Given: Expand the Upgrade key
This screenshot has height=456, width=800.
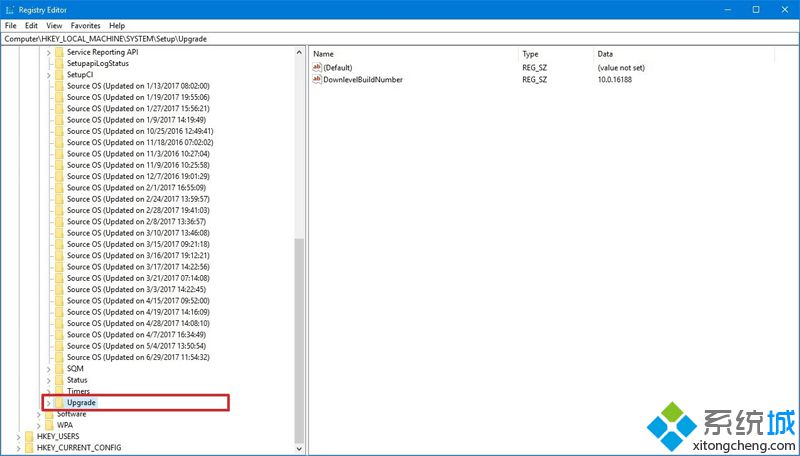Looking at the screenshot, I should (48, 403).
